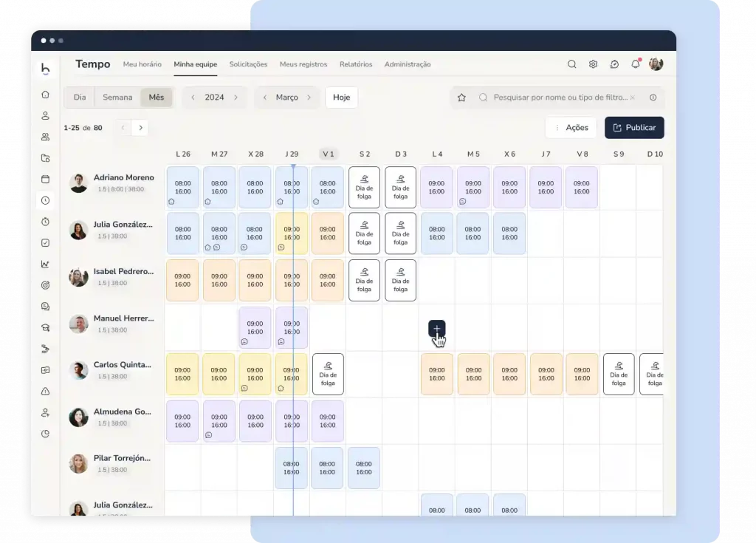Click the settings gear in top bar

click(x=593, y=64)
